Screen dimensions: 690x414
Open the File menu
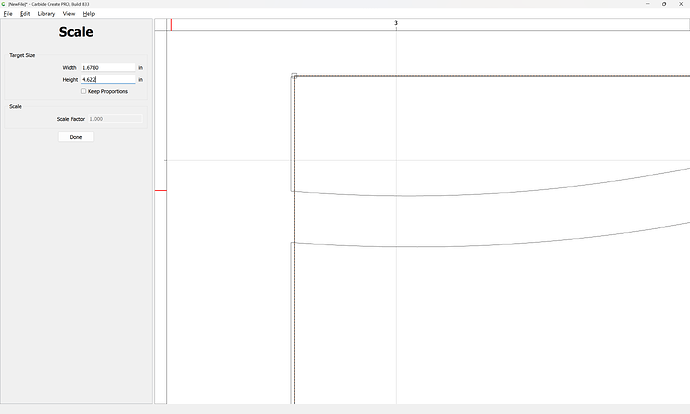click(8, 14)
